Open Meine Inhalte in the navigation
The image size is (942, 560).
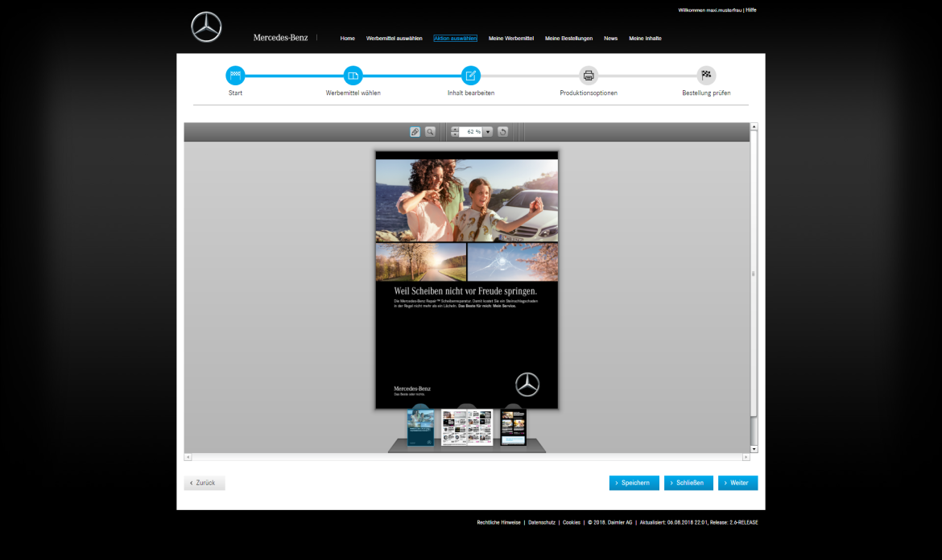pos(645,39)
